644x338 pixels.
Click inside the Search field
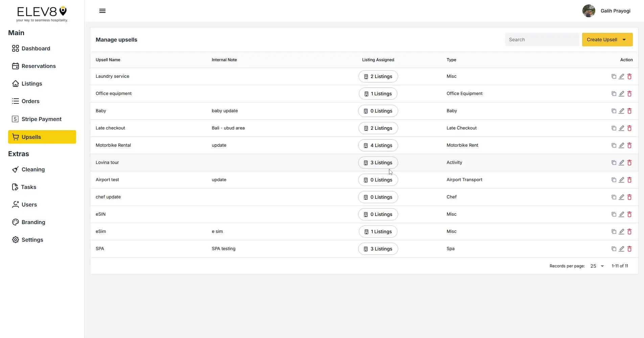point(542,40)
